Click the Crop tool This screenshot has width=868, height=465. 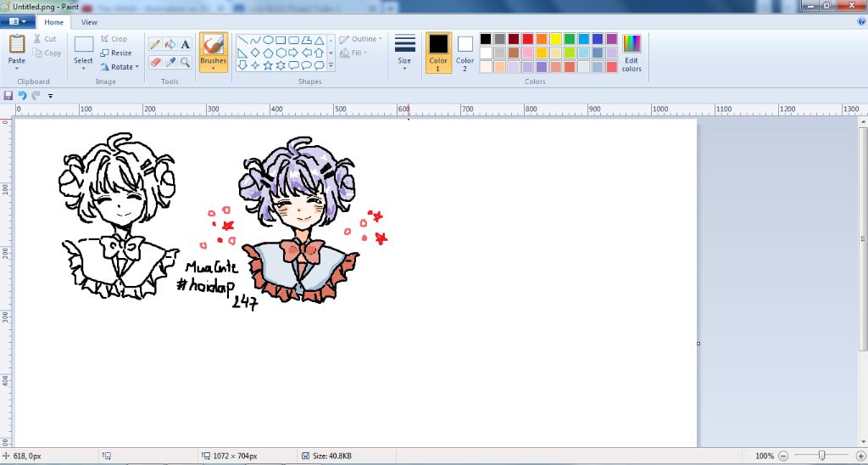[x=114, y=39]
